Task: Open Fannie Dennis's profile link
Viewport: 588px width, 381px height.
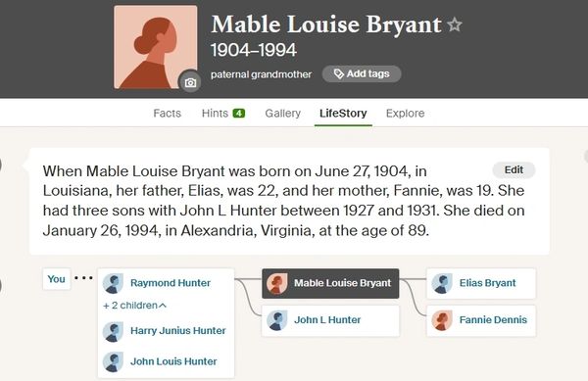Action: [493, 320]
